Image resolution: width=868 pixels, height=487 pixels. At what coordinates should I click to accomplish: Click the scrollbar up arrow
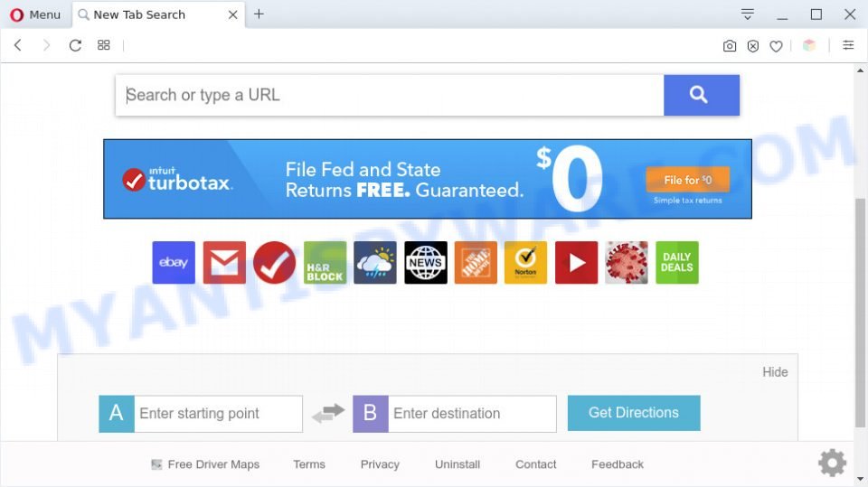[860, 70]
